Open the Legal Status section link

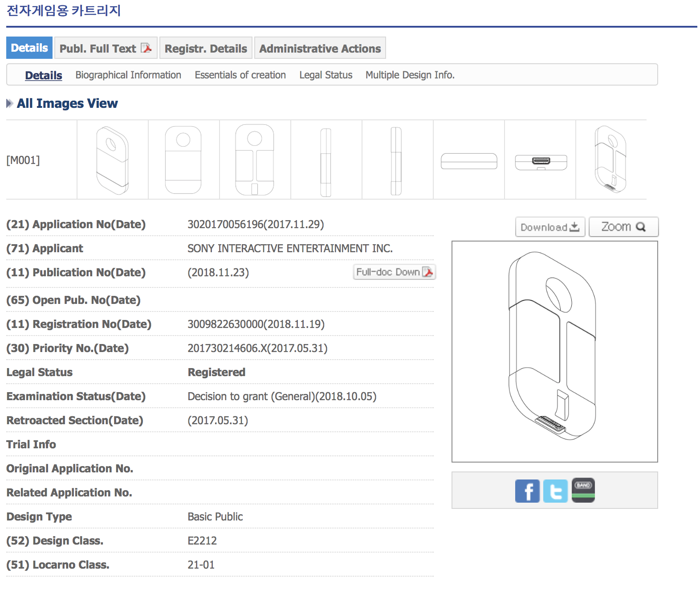point(326,75)
